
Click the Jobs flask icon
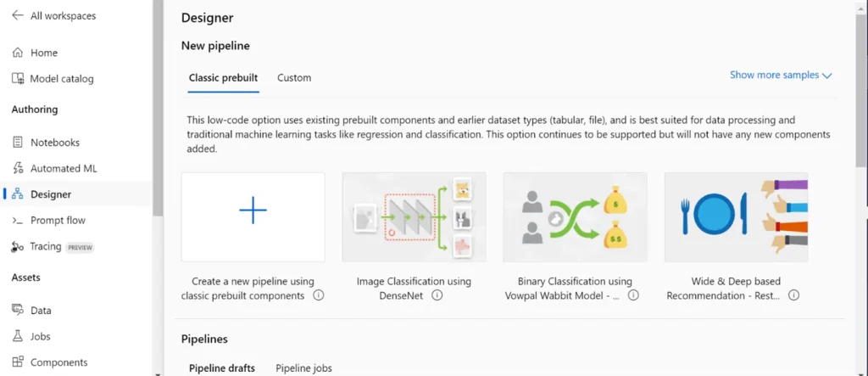pyautogui.click(x=18, y=337)
